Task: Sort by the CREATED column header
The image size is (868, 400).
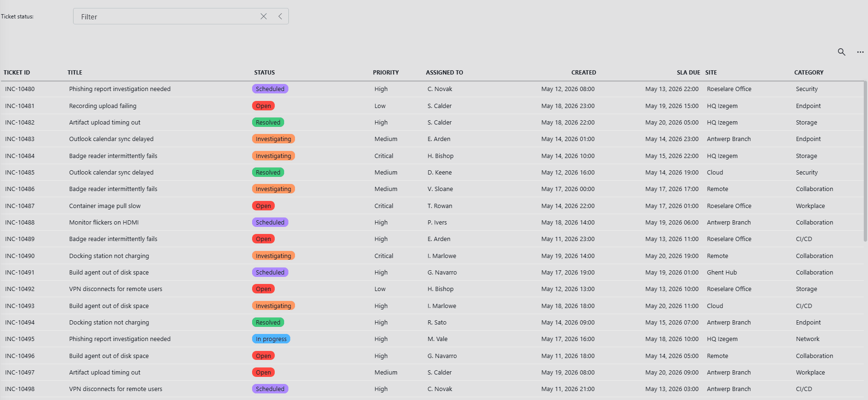Action: pos(584,73)
